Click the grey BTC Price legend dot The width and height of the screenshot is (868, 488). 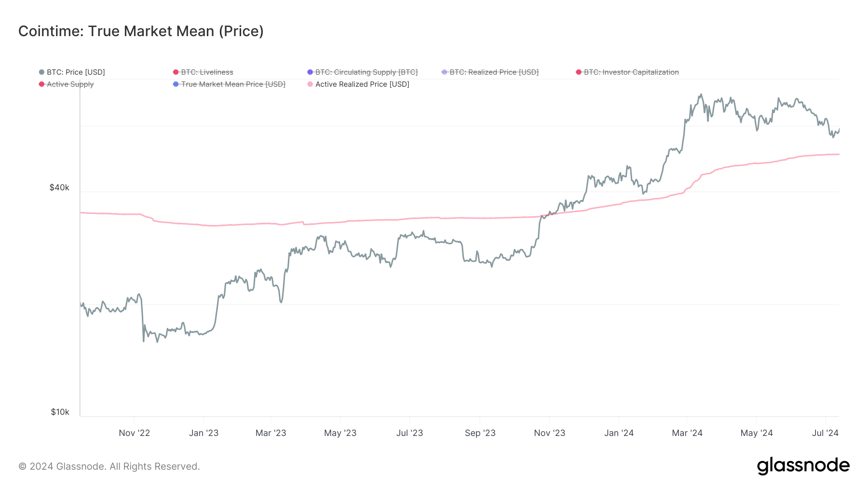41,72
